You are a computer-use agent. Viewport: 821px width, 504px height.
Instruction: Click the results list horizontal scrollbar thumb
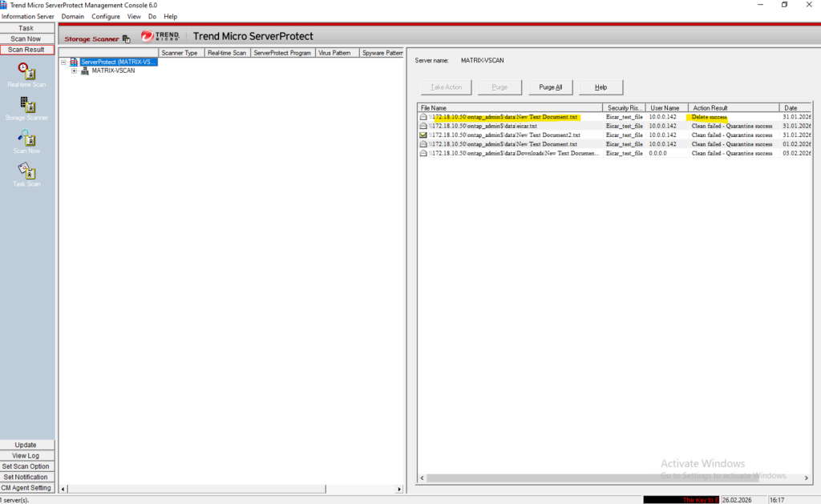coord(592,478)
